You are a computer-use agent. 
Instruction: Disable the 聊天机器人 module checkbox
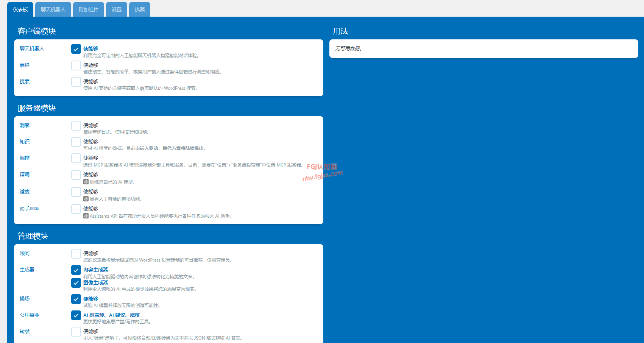click(x=76, y=49)
